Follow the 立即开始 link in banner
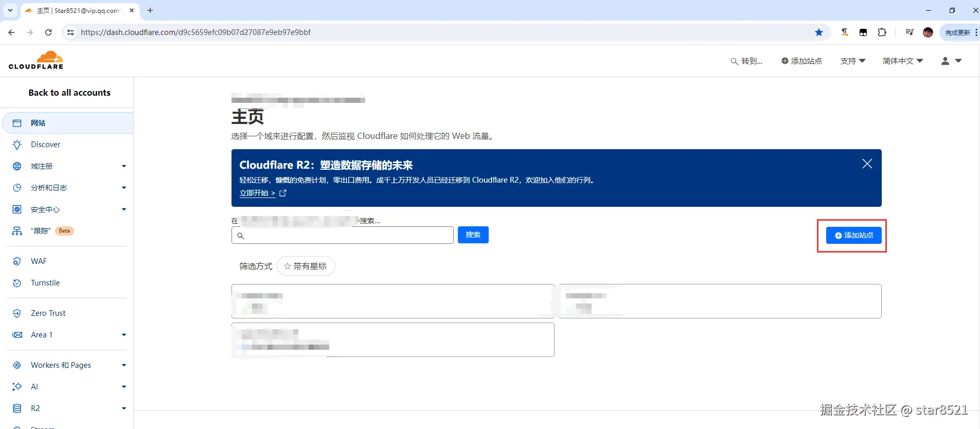 (263, 193)
